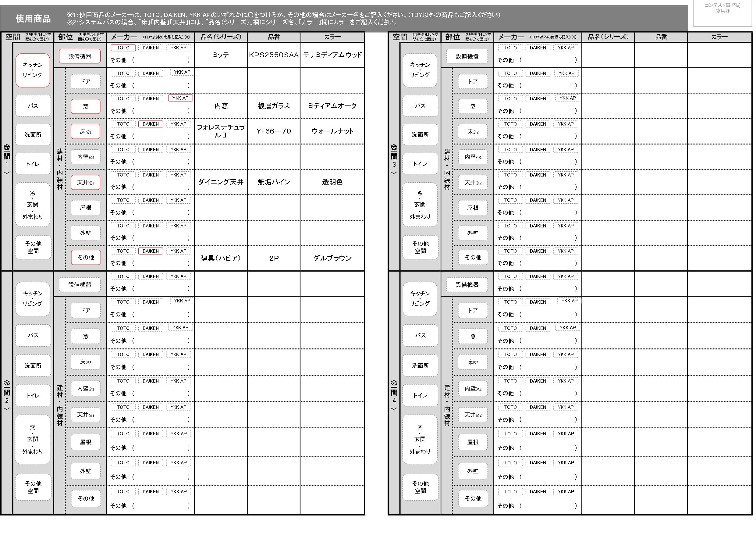756x535 pixels.
Task: Click the KPS2550SAA product number cell
Action: (274, 55)
